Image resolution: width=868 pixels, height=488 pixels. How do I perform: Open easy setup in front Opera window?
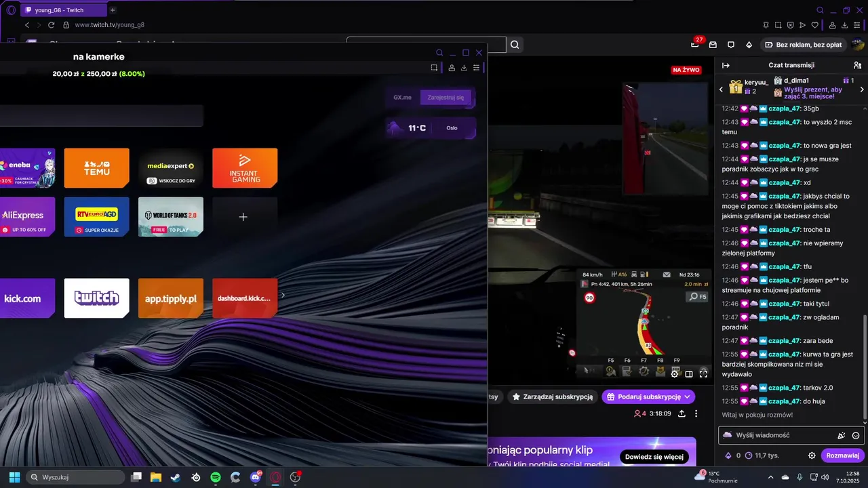(477, 68)
